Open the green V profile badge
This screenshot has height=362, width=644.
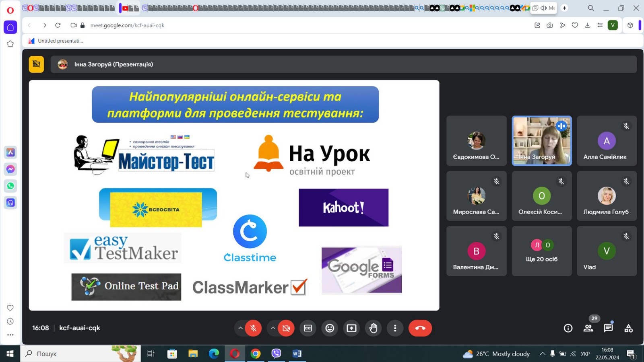pyautogui.click(x=613, y=25)
